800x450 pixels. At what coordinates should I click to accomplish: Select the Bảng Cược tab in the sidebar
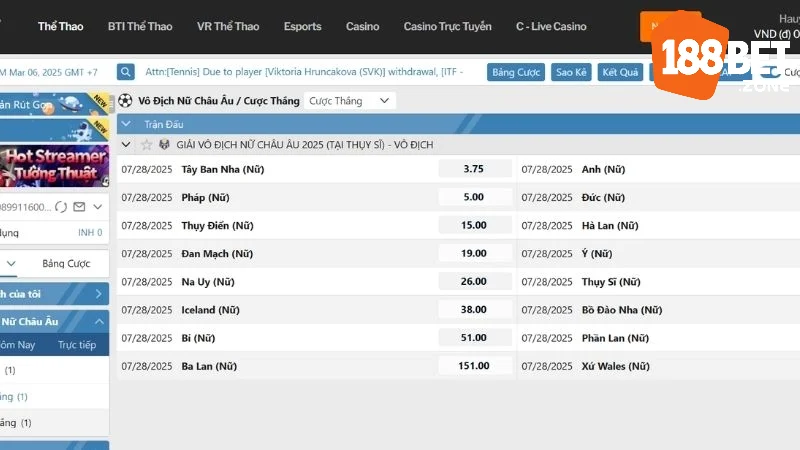click(66, 264)
